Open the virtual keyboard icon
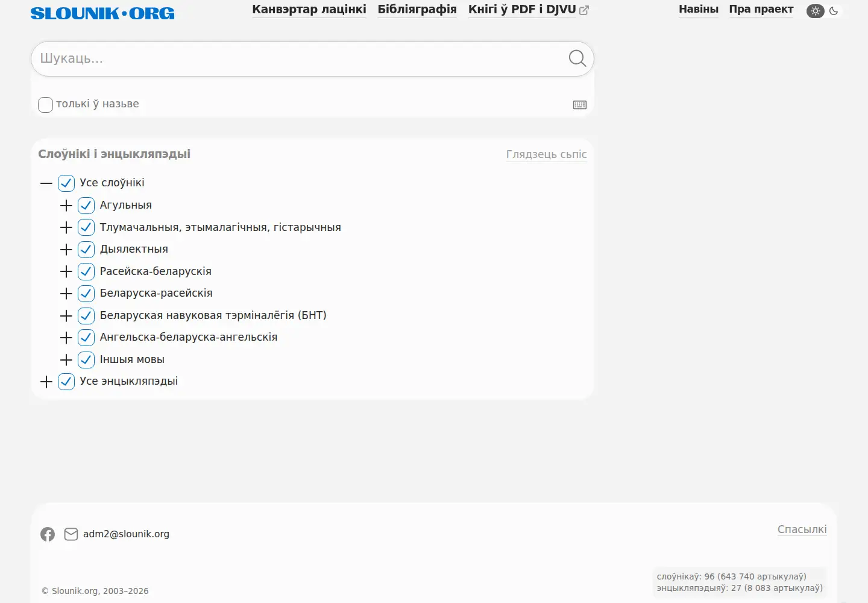868x603 pixels. tap(580, 105)
